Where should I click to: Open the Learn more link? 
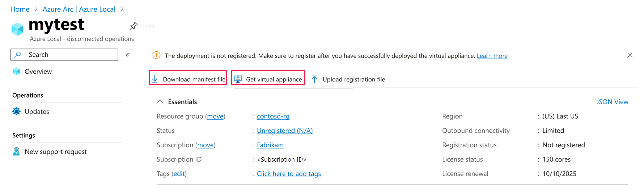click(x=492, y=56)
